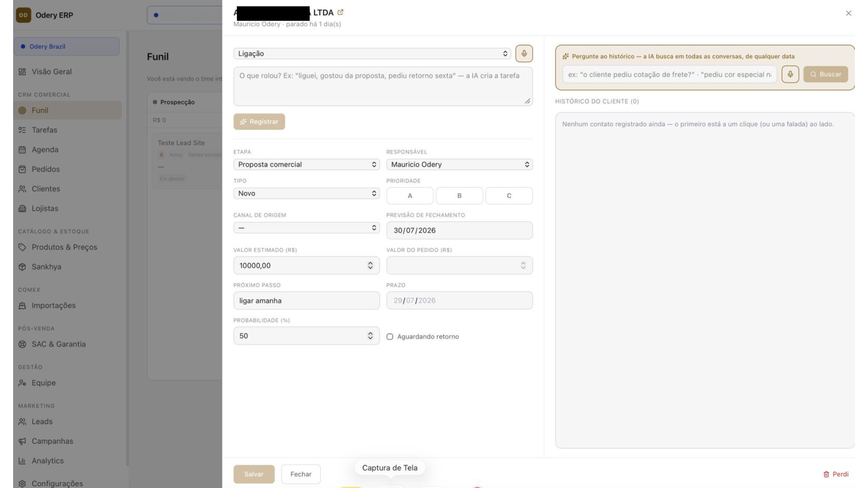Click the 'O que rolou?' notes textarea

tap(383, 86)
